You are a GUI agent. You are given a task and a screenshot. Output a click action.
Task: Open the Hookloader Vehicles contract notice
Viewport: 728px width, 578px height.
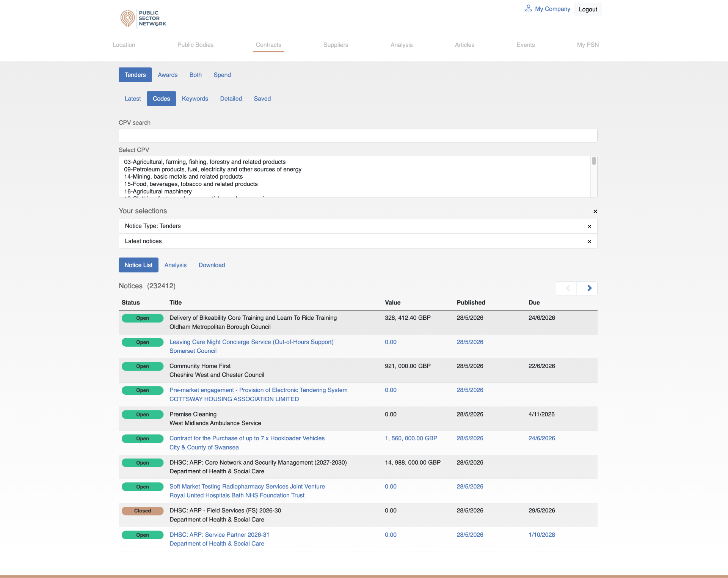coord(247,438)
